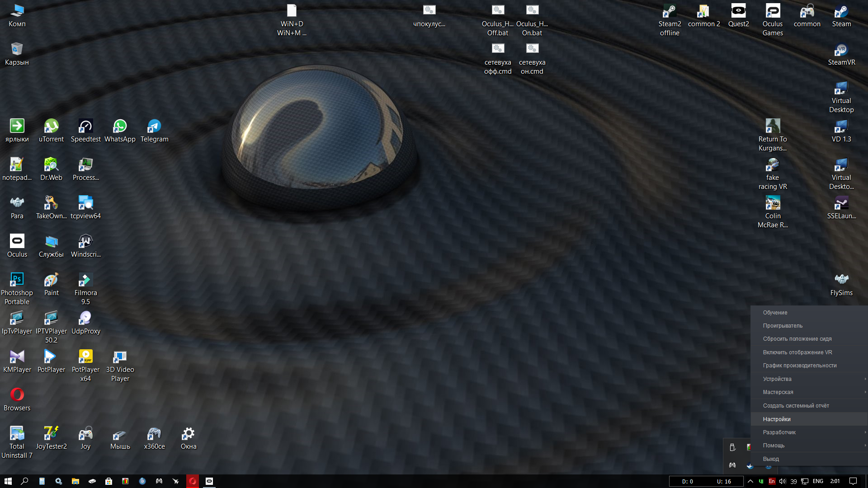Viewport: 868px width, 488px height.
Task: Select the Colin McRae R... game icon
Action: (x=773, y=211)
